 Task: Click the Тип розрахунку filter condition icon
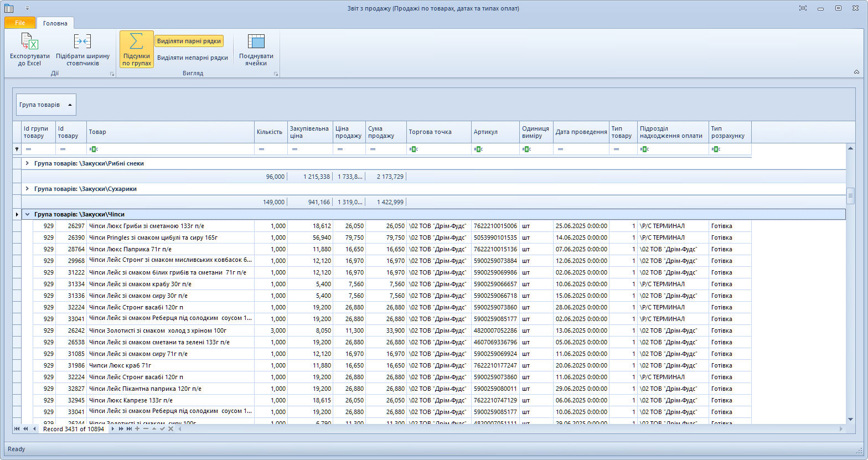tap(715, 149)
